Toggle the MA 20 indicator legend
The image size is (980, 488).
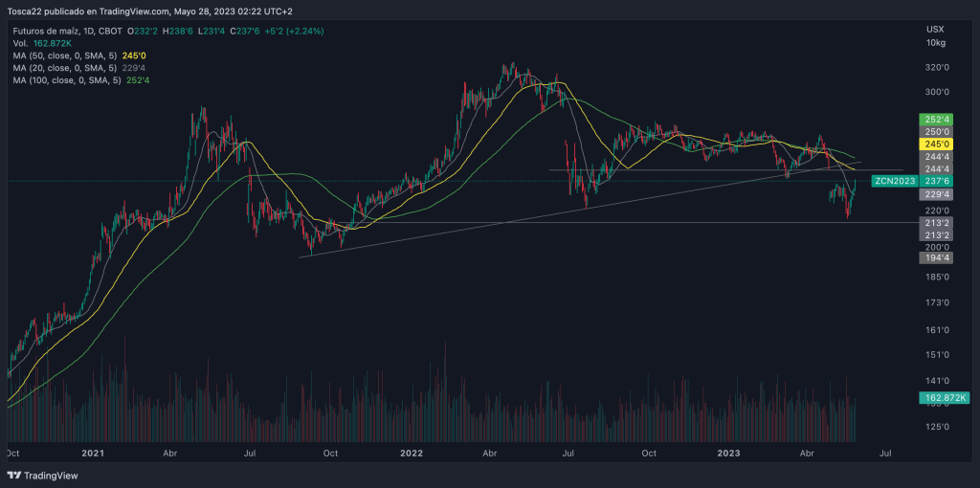(65, 68)
